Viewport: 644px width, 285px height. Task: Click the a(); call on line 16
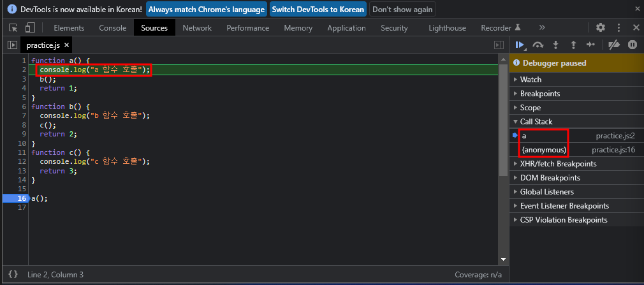[x=40, y=198]
